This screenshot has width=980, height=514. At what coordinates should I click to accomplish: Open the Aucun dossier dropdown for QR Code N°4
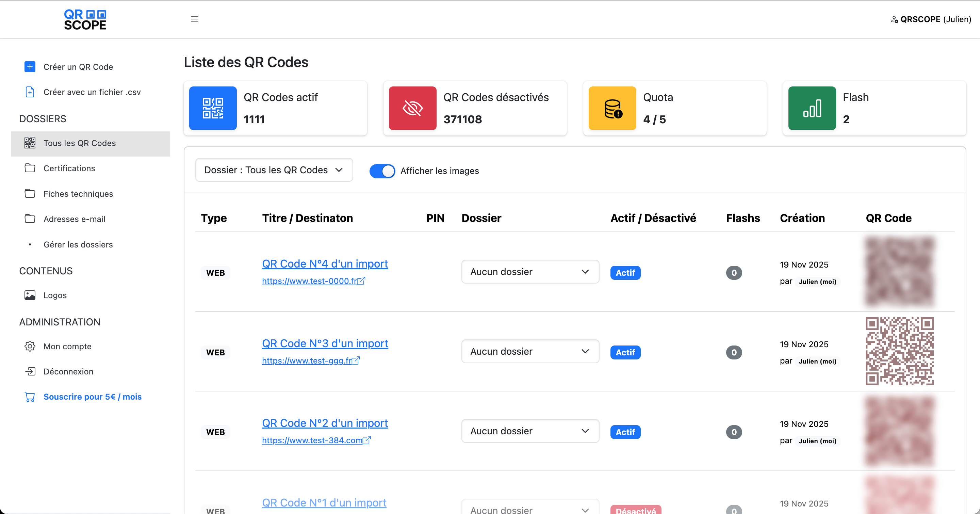pos(529,272)
